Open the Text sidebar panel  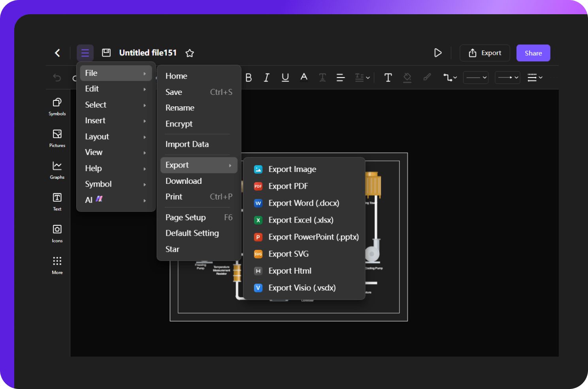pos(57,202)
